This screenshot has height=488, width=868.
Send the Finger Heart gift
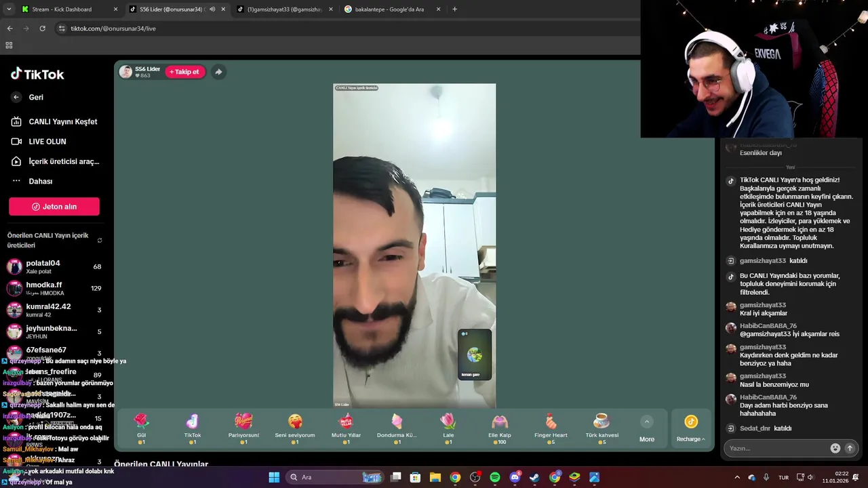[551, 428]
